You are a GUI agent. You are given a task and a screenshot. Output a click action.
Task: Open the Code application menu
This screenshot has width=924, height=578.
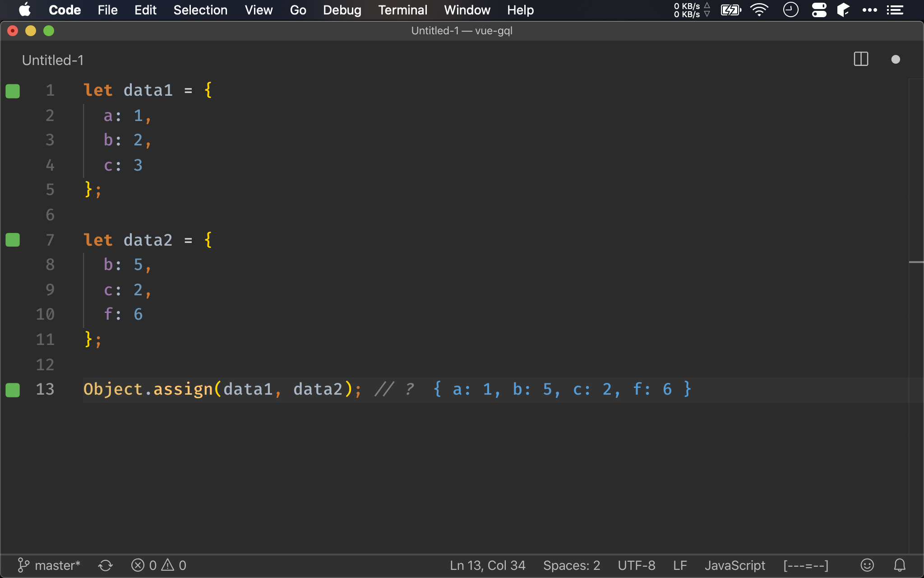pyautogui.click(x=65, y=10)
